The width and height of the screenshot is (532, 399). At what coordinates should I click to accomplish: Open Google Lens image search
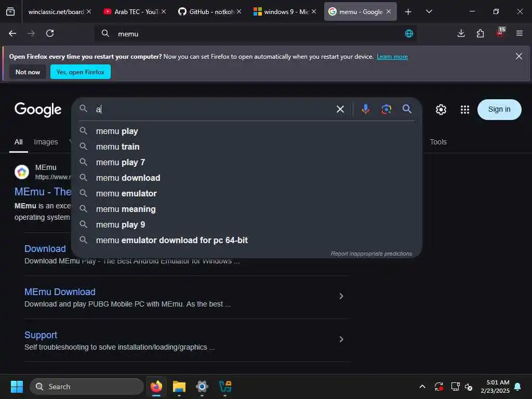click(386, 109)
